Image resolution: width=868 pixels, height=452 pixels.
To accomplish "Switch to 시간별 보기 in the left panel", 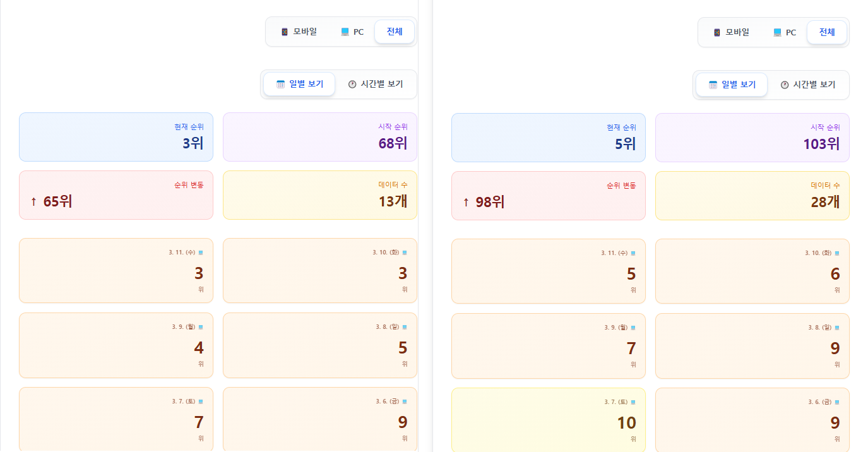I will 376,84.
